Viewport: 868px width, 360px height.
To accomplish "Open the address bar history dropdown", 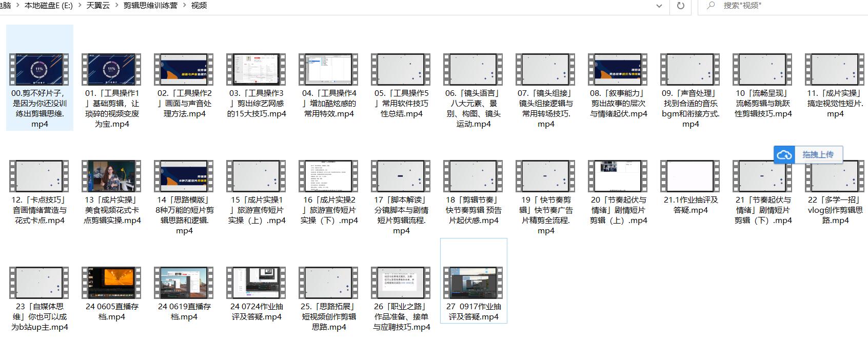I will [659, 6].
